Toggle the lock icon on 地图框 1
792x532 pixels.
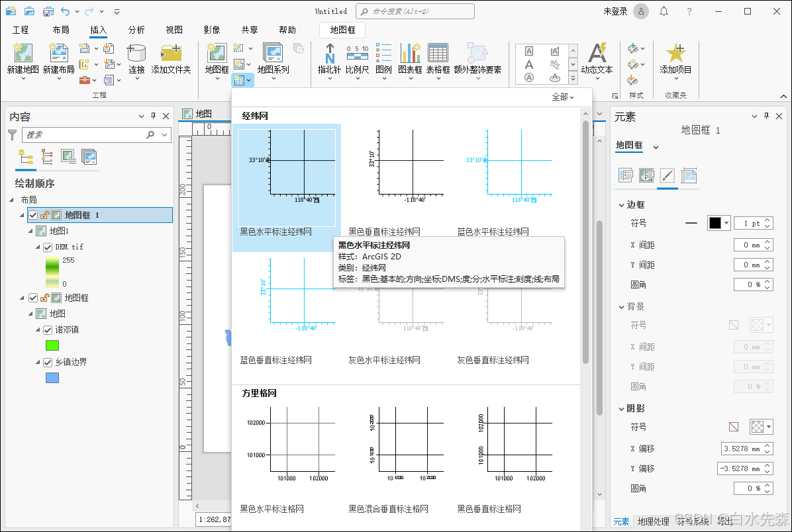pyautogui.click(x=44, y=215)
